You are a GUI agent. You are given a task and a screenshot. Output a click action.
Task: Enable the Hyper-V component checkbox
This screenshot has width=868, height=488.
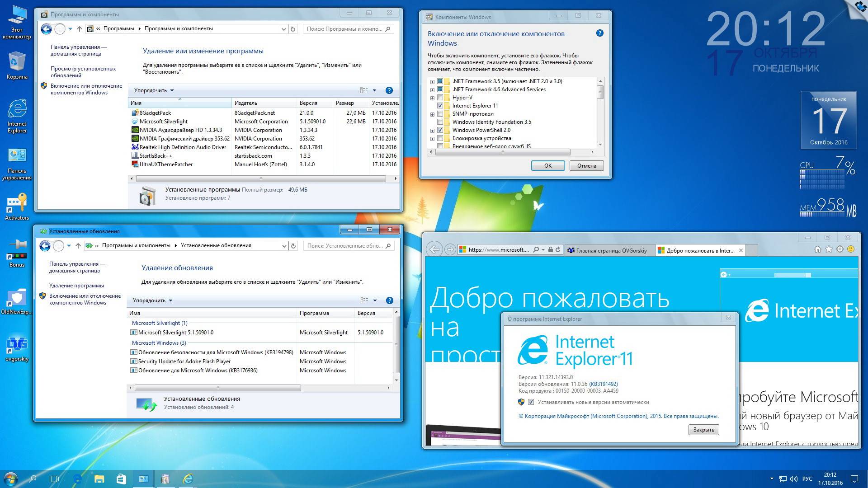[440, 98]
